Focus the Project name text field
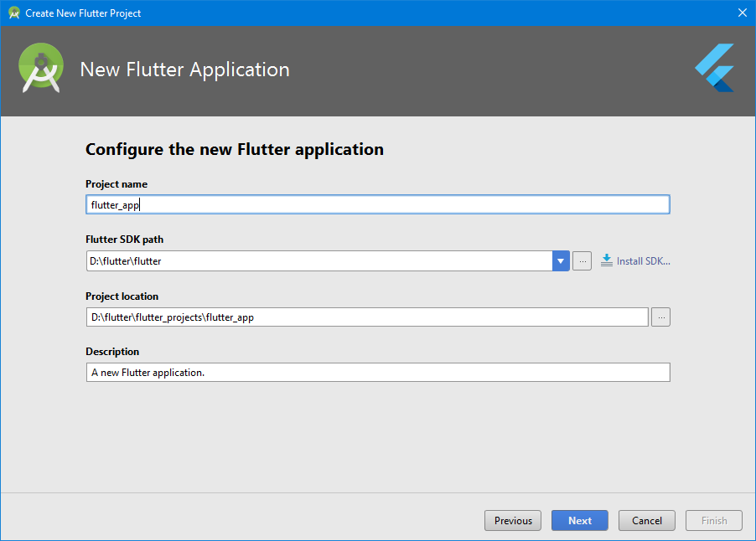 pyautogui.click(x=377, y=204)
